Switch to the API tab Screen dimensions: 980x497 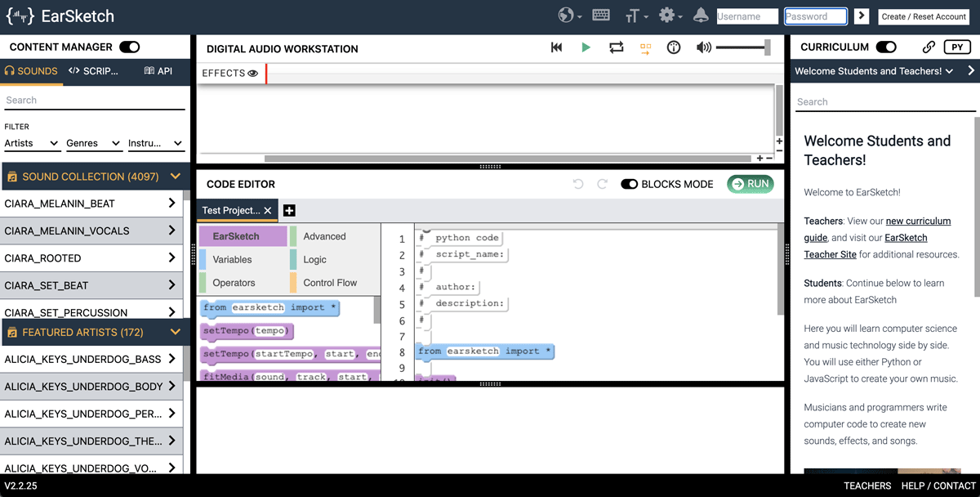pyautogui.click(x=158, y=71)
